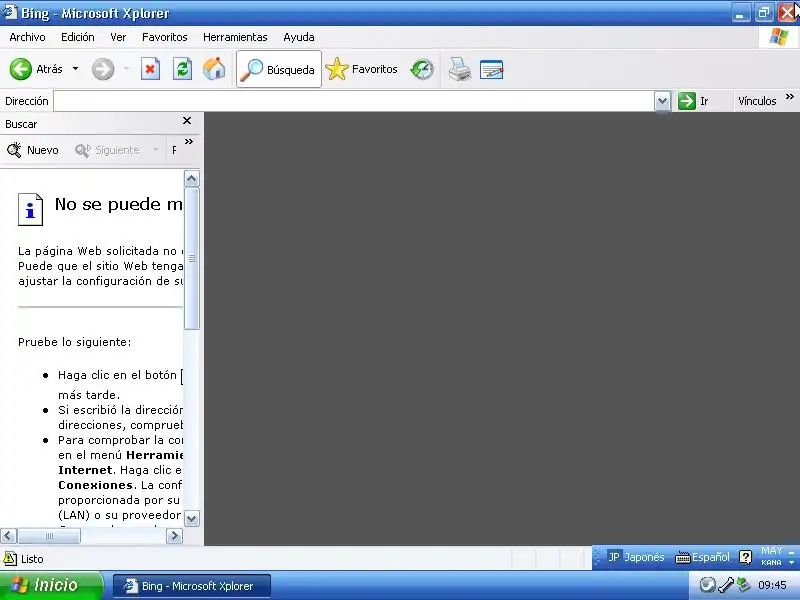Open the language bar options arrow
This screenshot has width=800, height=600.
[791, 562]
